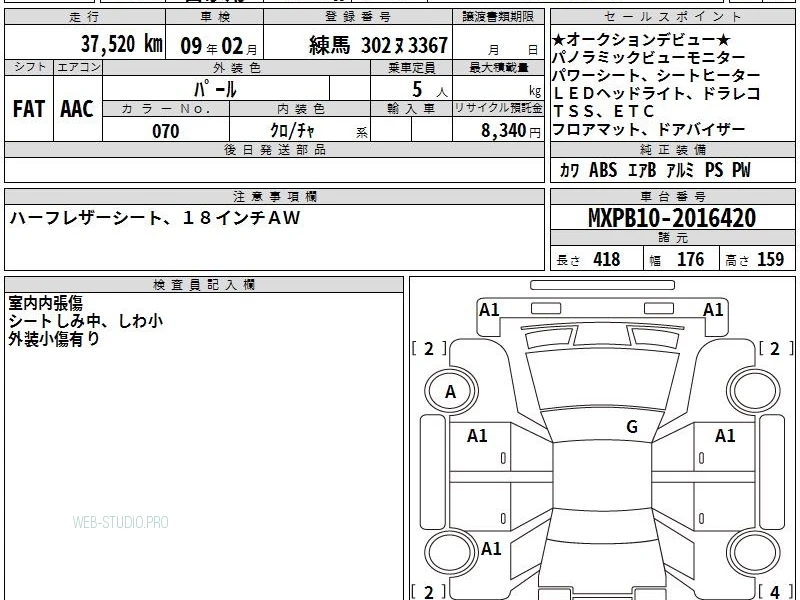The image size is (800, 600).
Task: Click the 注意事項欄 section header
Action: [x=274, y=196]
